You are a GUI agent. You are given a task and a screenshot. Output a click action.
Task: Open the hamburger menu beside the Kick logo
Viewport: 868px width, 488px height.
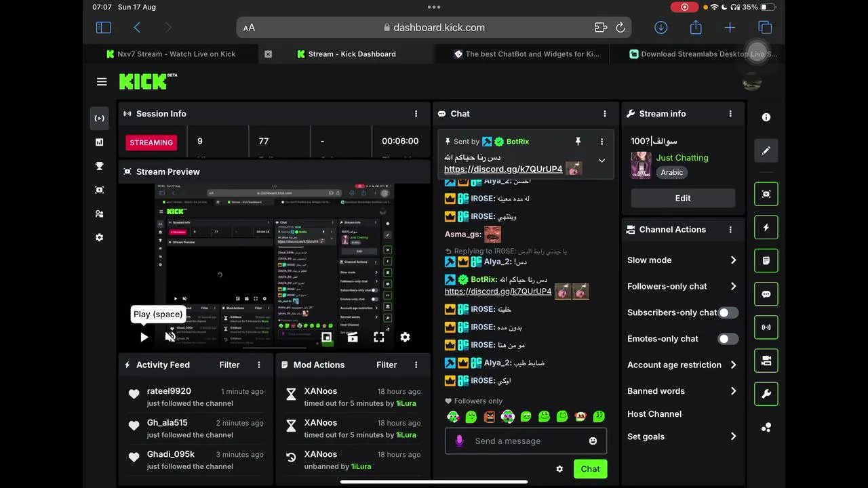pyautogui.click(x=102, y=82)
